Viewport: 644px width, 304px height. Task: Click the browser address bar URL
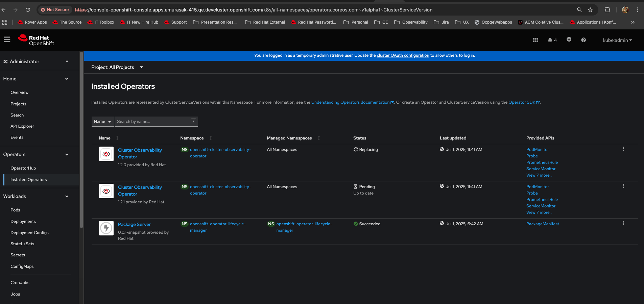pyautogui.click(x=254, y=10)
